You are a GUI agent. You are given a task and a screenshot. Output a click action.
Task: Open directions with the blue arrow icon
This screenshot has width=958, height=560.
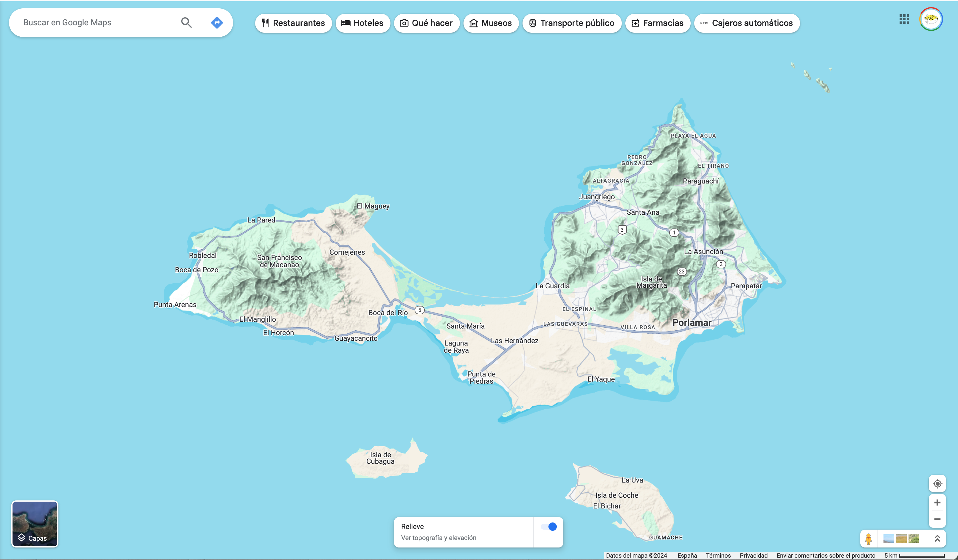[217, 23]
